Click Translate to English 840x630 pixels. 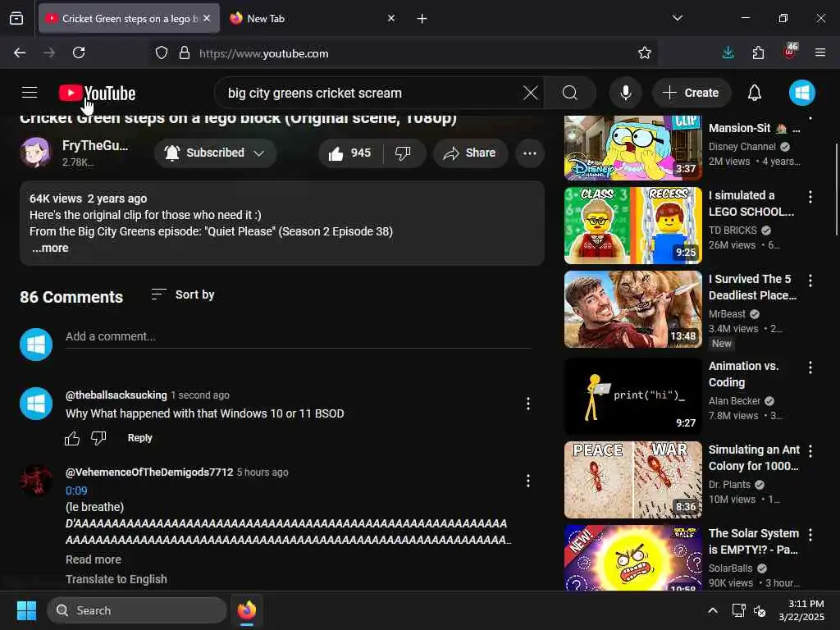pyautogui.click(x=116, y=579)
